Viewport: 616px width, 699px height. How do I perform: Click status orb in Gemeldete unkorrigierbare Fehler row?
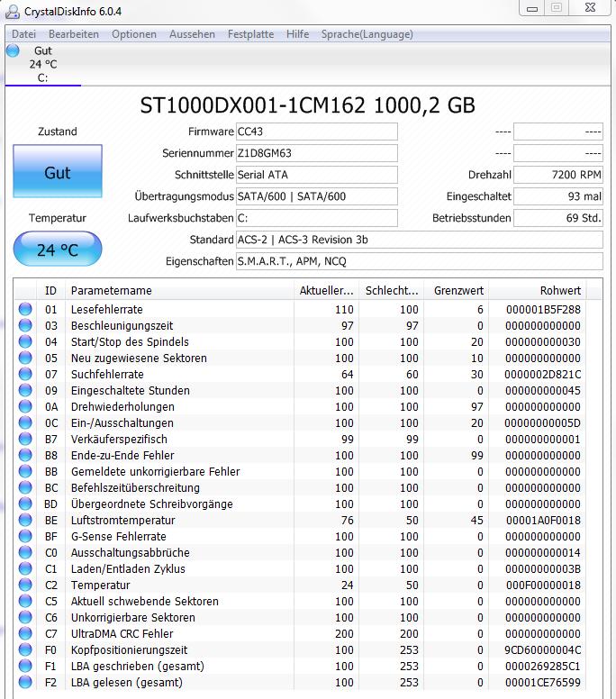click(25, 471)
